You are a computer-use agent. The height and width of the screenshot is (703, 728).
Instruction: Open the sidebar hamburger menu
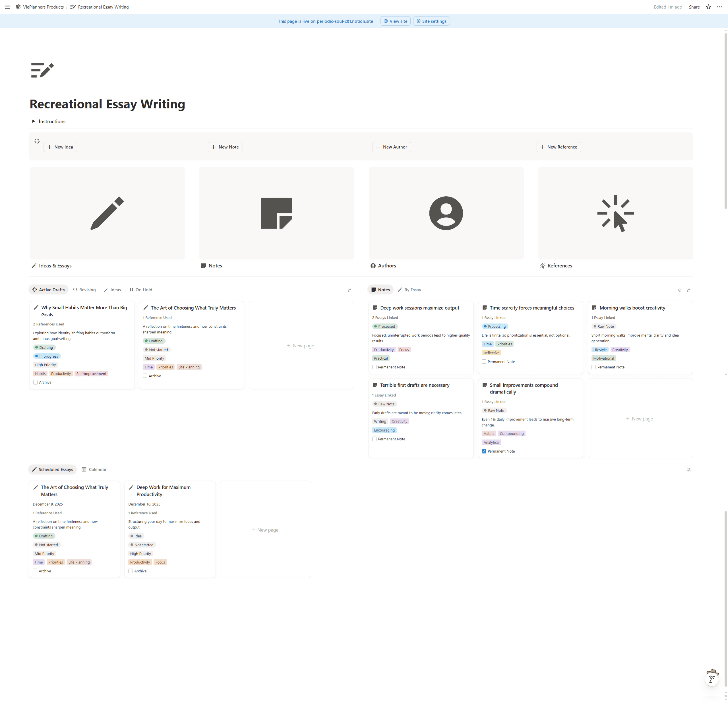click(7, 7)
